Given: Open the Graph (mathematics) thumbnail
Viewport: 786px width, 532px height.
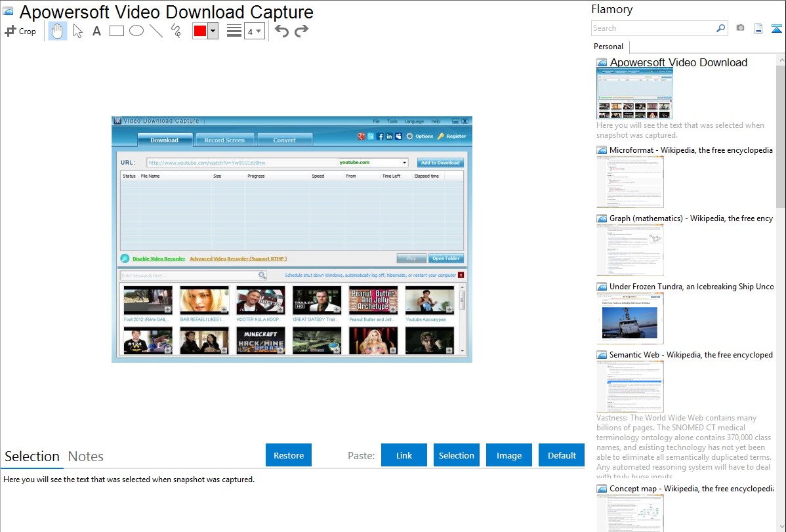Looking at the screenshot, I should (630, 250).
